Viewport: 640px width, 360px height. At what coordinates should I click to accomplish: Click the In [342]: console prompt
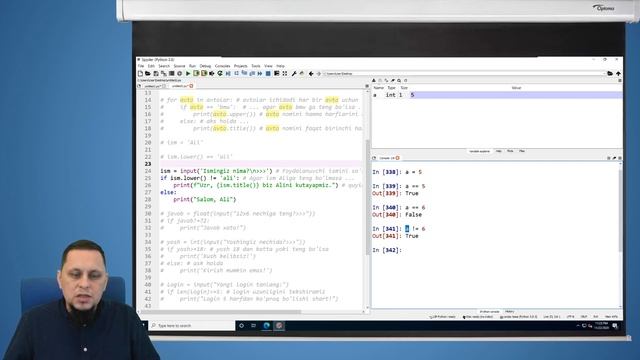tap(387, 250)
